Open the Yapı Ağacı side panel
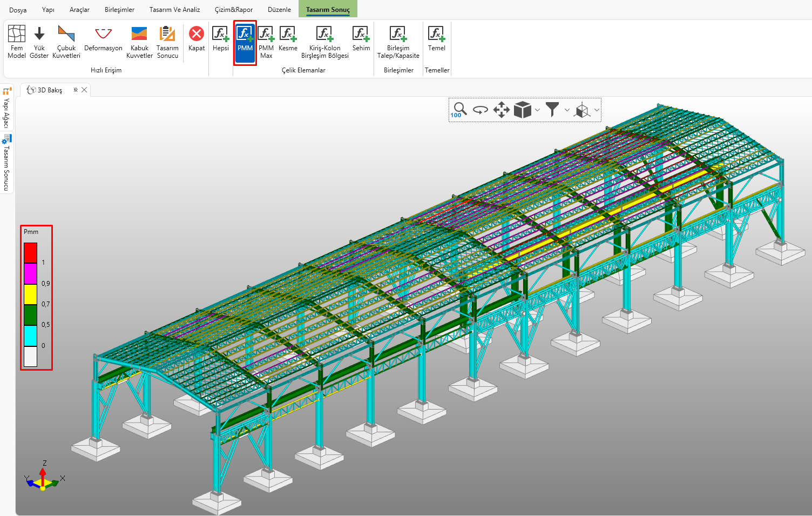Viewport: 812px width, 516px height. point(6,108)
